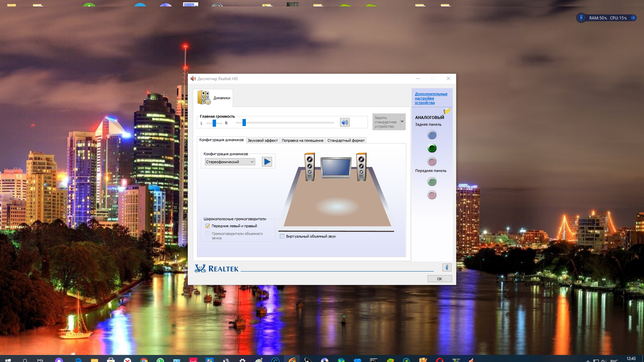
Task: Open the Поправка на помещение tab
Action: pos(302,140)
